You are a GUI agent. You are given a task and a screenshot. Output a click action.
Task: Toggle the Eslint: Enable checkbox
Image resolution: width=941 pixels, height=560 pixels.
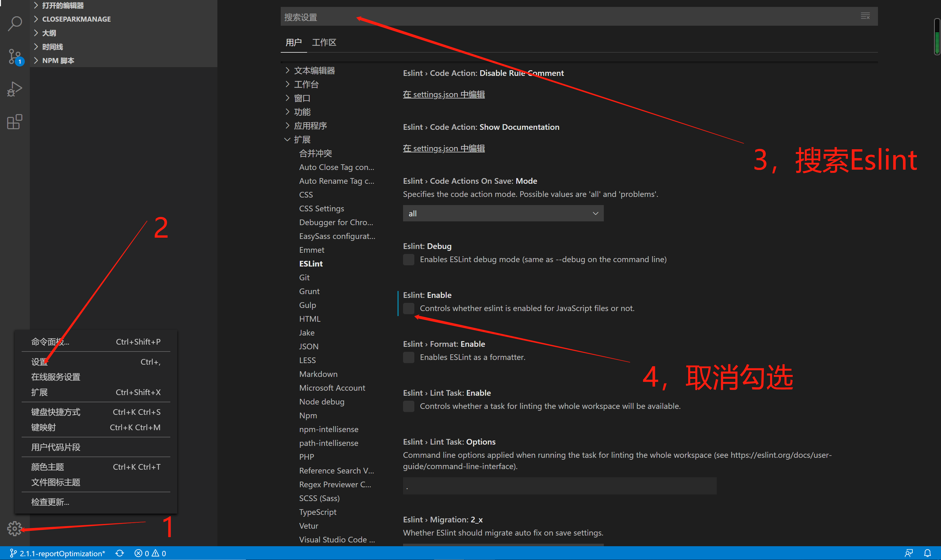408,309
